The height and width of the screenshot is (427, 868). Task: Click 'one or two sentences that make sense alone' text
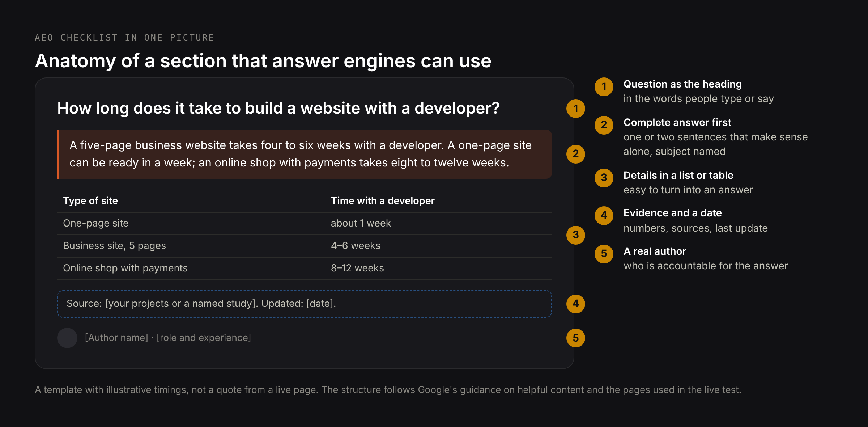click(x=715, y=144)
